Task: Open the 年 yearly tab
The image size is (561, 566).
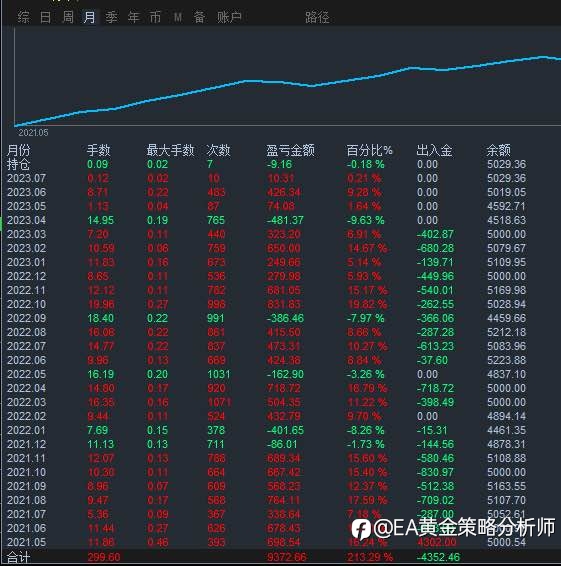Action: pos(133,17)
